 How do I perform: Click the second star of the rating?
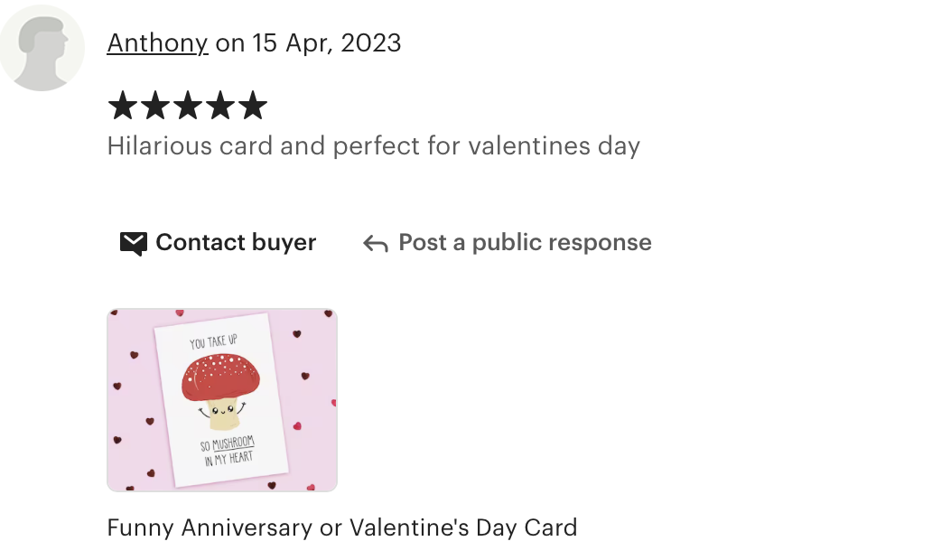click(x=155, y=105)
